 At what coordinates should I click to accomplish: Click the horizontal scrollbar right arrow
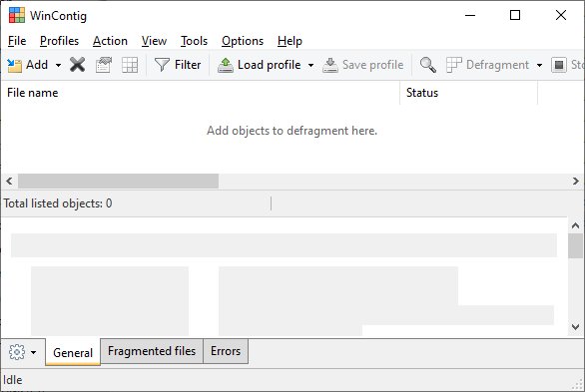pos(576,182)
